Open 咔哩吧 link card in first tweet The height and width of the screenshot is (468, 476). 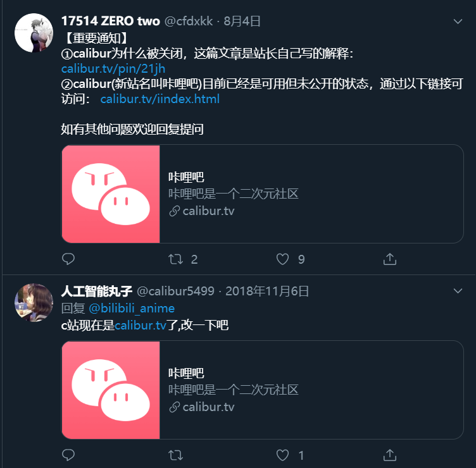(x=263, y=194)
